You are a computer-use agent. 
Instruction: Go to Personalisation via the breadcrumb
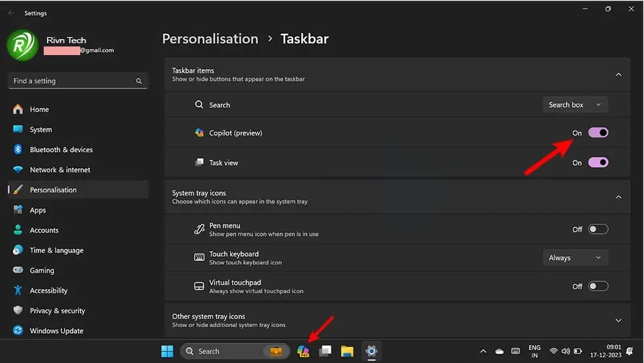click(210, 38)
